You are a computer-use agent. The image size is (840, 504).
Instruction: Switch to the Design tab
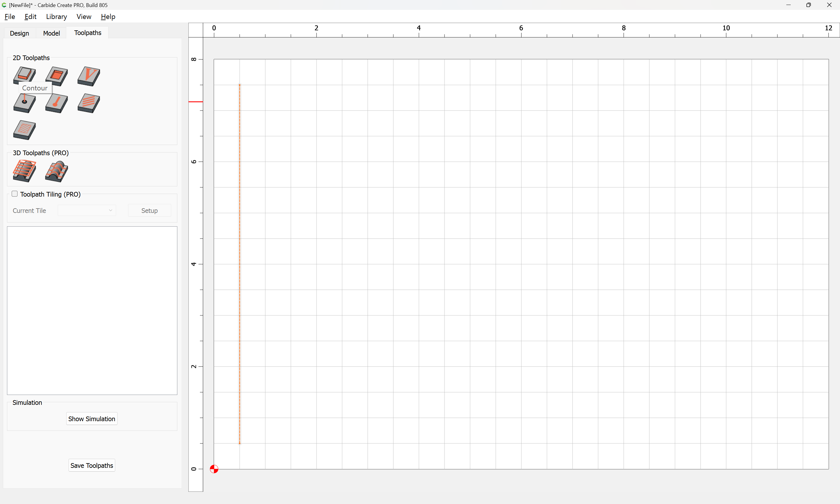click(x=19, y=33)
